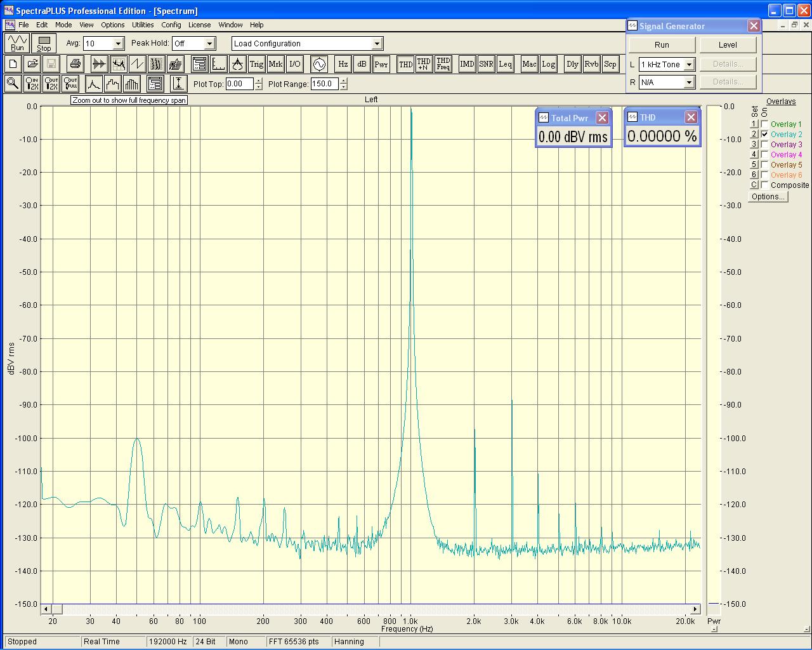
Task: Toggle the THD+N measurement button
Action: point(424,64)
